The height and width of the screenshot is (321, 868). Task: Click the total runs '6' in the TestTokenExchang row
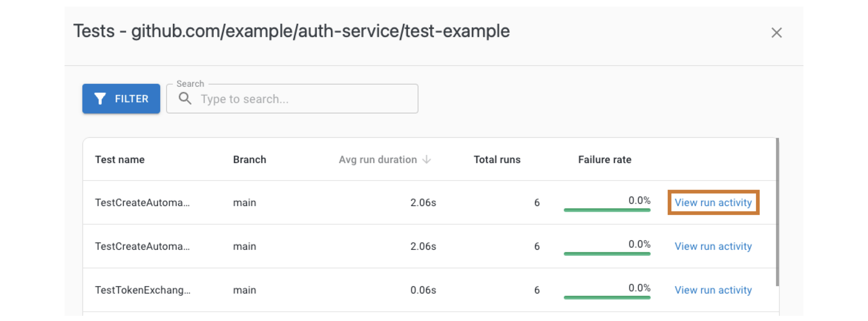(x=537, y=290)
